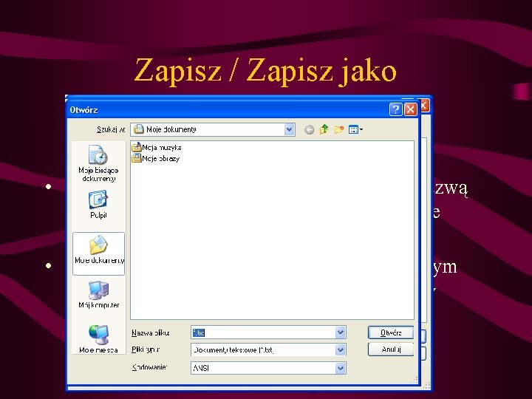Expand the Kodowanie ANSI dropdown
The width and height of the screenshot is (532, 399).
[341, 368]
